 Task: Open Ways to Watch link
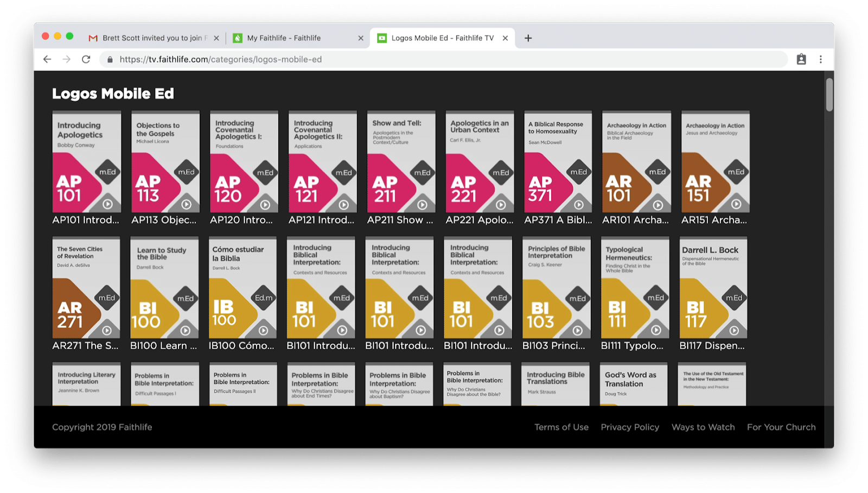[x=703, y=427]
